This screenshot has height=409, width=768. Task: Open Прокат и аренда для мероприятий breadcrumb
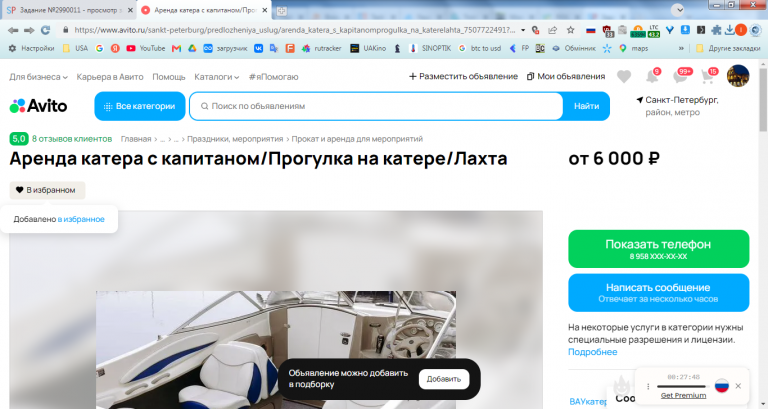pyautogui.click(x=357, y=139)
